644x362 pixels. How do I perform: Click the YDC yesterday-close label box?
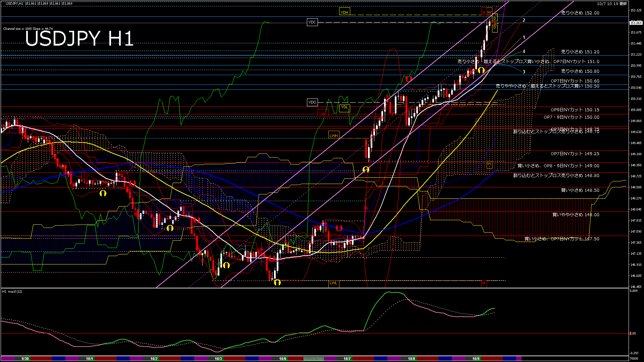tap(312, 22)
